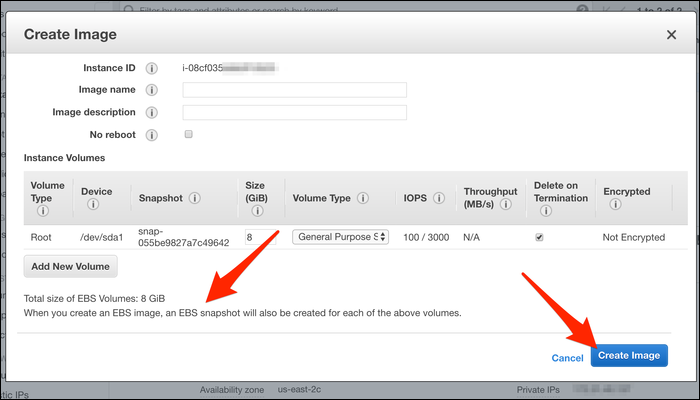Click the Image description info icon
700x400 pixels.
(152, 112)
